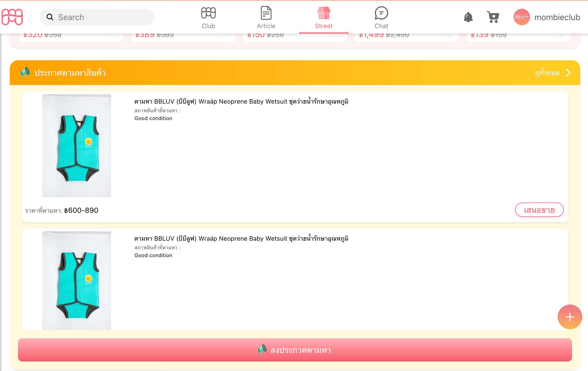Click first listing's Good condition text

[153, 119]
